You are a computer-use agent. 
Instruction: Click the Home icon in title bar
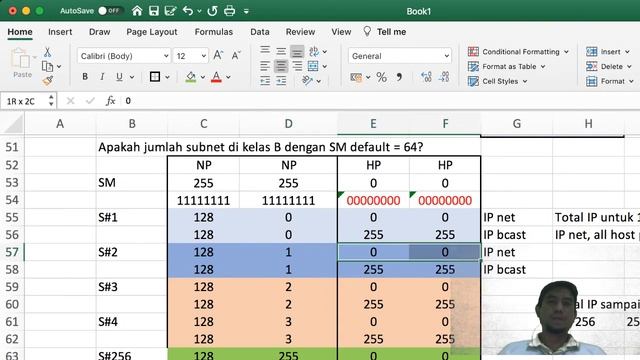[137, 11]
